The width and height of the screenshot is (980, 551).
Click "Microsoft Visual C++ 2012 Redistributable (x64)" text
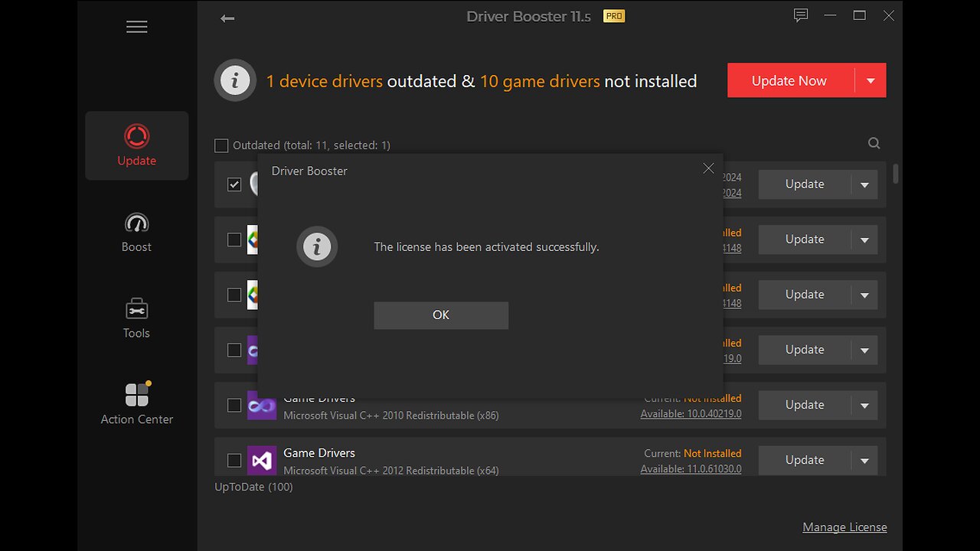391,471
